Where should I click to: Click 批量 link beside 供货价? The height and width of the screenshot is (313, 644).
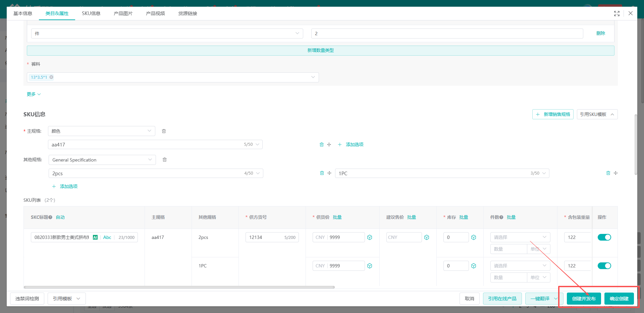tap(337, 217)
